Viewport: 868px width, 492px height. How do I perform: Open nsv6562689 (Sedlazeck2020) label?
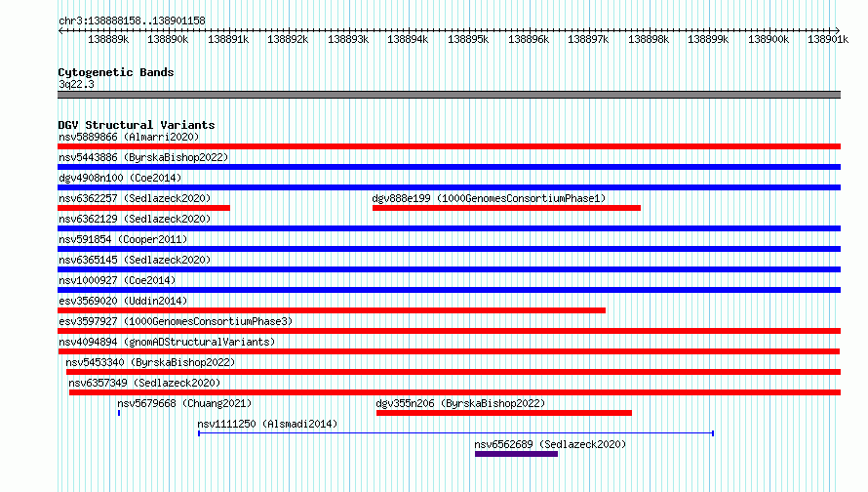[550, 444]
